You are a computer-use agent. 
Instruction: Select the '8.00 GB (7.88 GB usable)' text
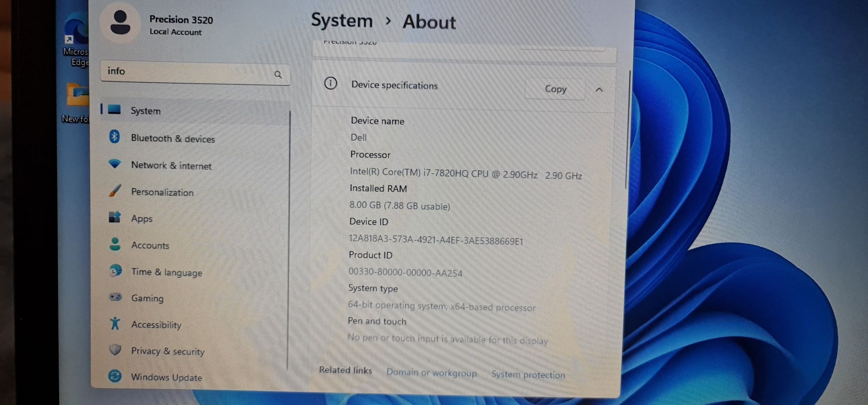[400, 206]
